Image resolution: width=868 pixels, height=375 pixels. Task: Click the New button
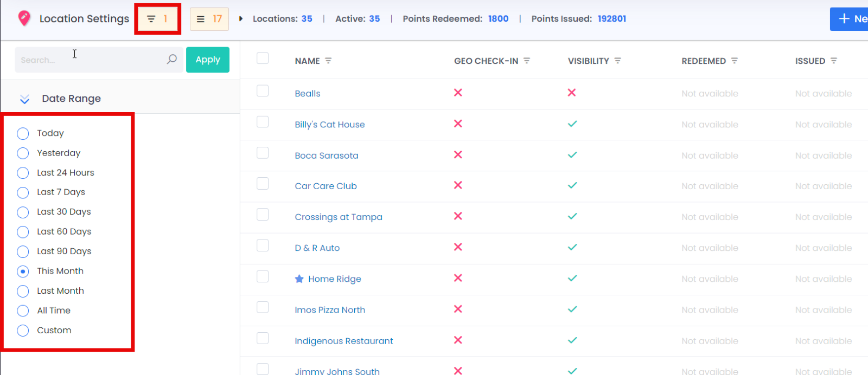pyautogui.click(x=849, y=19)
